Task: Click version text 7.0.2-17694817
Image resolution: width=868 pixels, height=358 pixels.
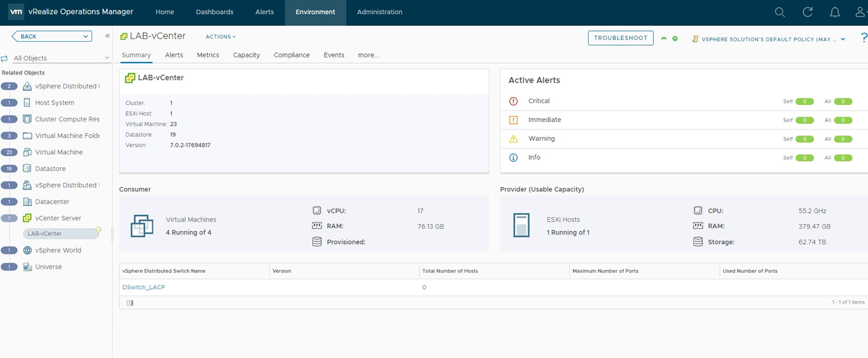Action: [190, 145]
